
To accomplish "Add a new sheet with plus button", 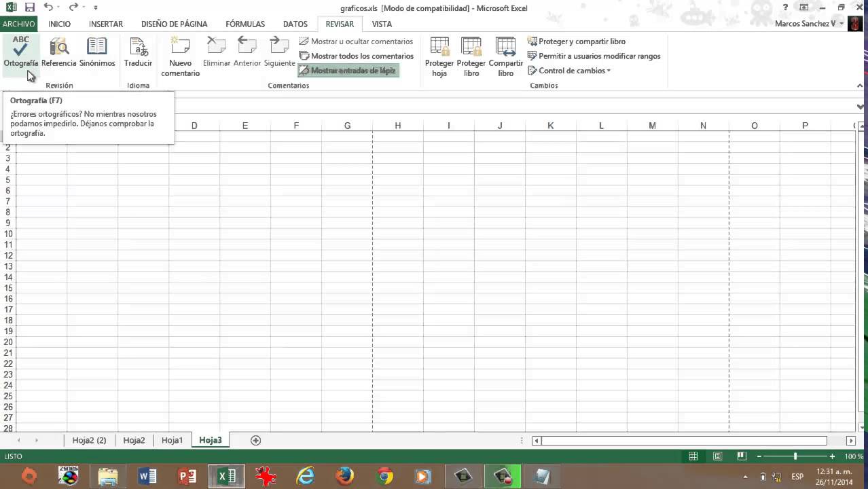I will [x=256, y=440].
